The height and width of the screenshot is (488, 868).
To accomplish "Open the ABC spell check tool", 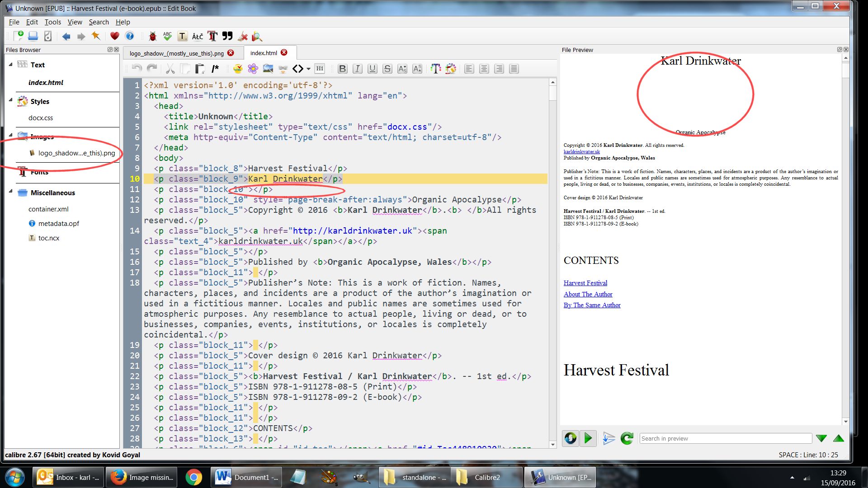I will (167, 36).
